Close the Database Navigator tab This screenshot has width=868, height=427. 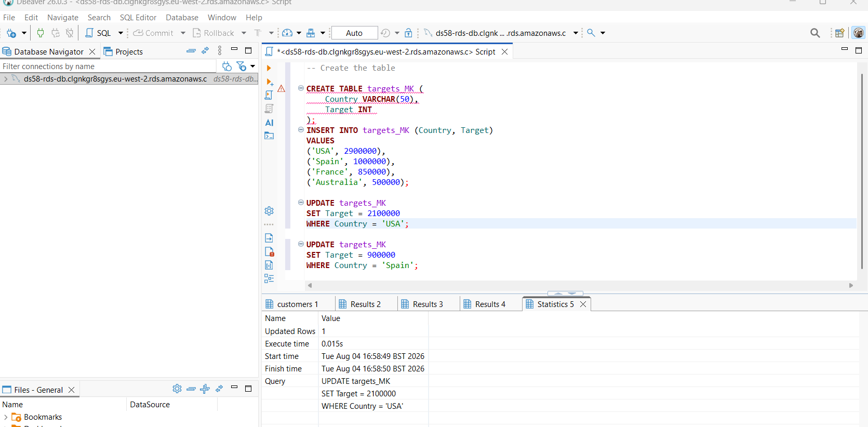pos(92,51)
